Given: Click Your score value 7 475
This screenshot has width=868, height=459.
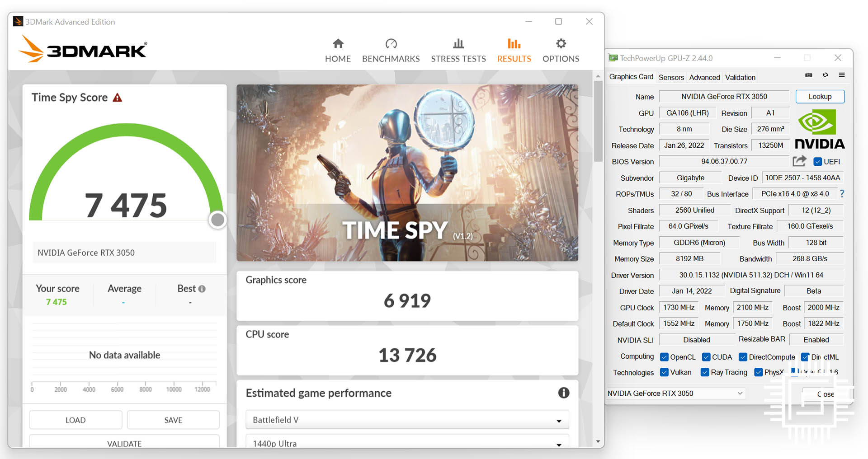Looking at the screenshot, I should click(56, 302).
